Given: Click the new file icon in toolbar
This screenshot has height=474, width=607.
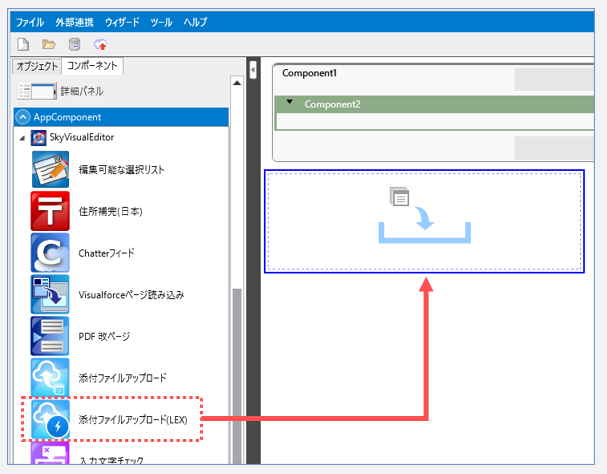Looking at the screenshot, I should tap(23, 45).
